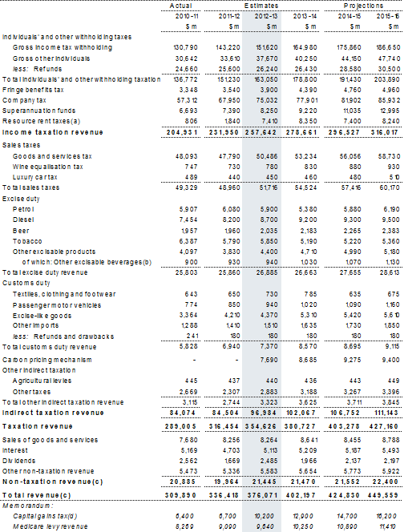
Task: Click the 'Luxury car tax' label
Action: (x=35, y=177)
